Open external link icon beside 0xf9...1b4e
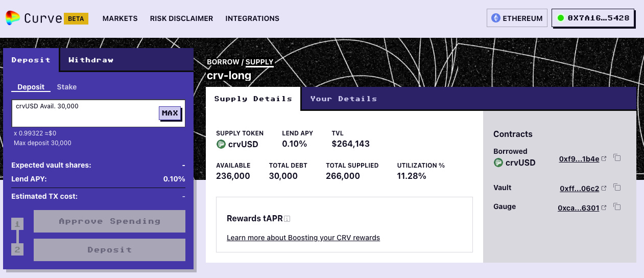The image size is (644, 278). click(x=604, y=159)
